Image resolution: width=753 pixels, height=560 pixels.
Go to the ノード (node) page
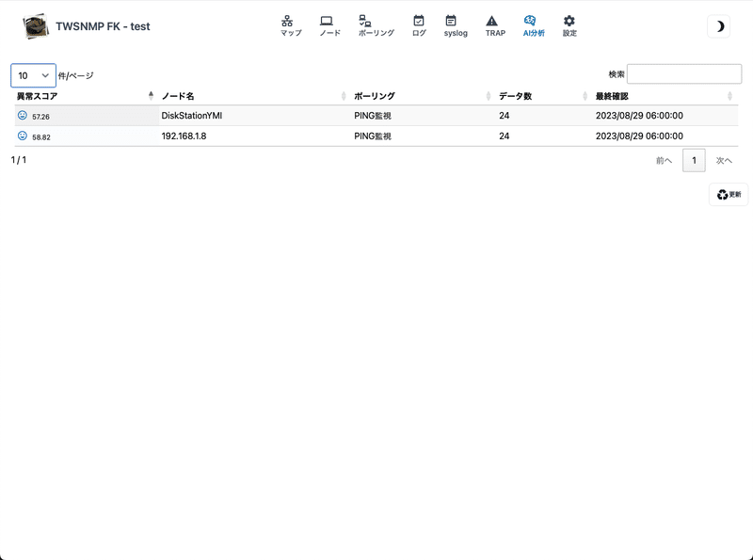pyautogui.click(x=330, y=26)
